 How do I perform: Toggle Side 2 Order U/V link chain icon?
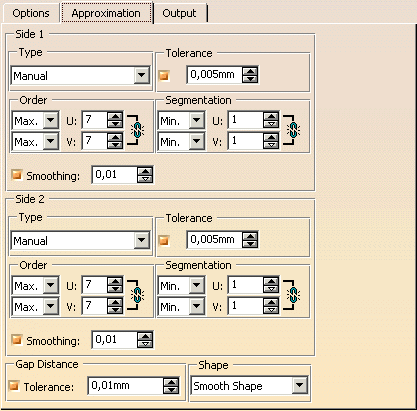(137, 295)
